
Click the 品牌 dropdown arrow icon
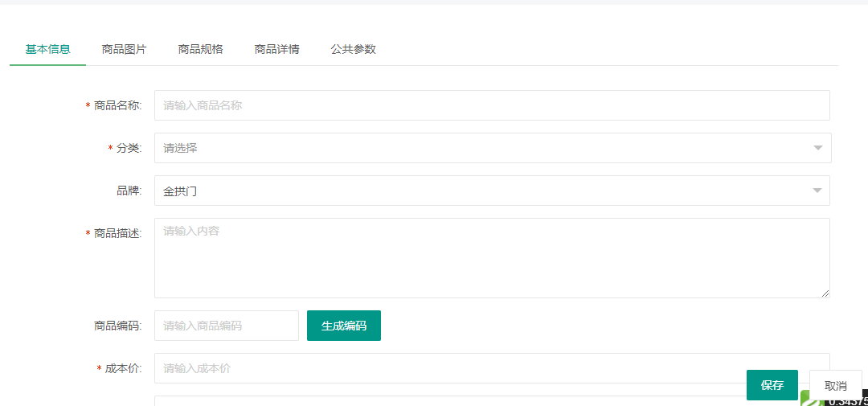[817, 191]
